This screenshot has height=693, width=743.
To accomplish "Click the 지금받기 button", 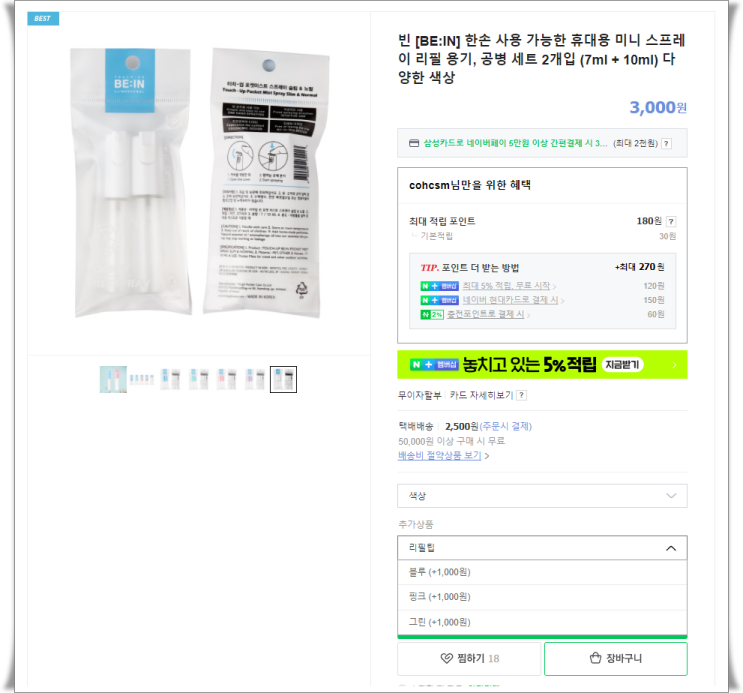I will click(622, 365).
